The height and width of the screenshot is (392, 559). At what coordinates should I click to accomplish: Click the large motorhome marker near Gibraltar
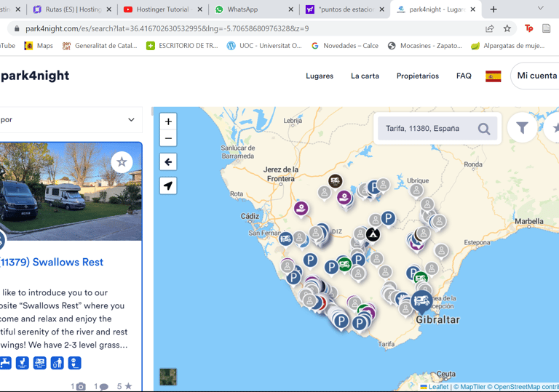click(x=421, y=300)
